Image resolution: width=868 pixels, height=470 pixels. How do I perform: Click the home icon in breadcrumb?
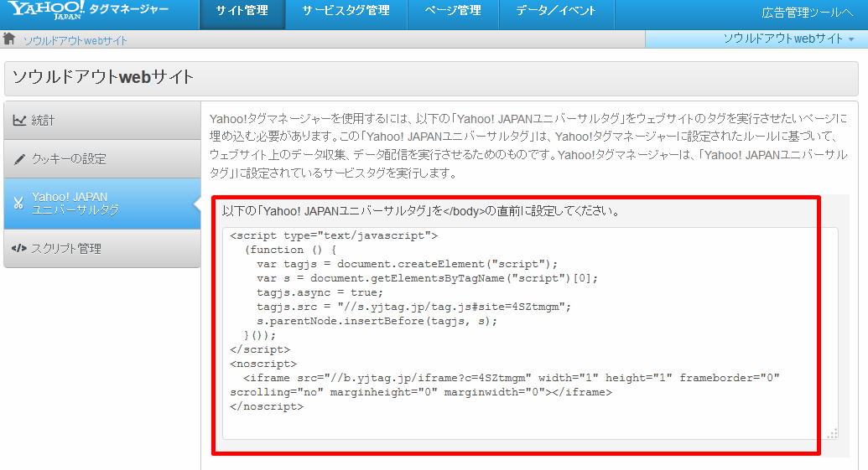(9, 39)
